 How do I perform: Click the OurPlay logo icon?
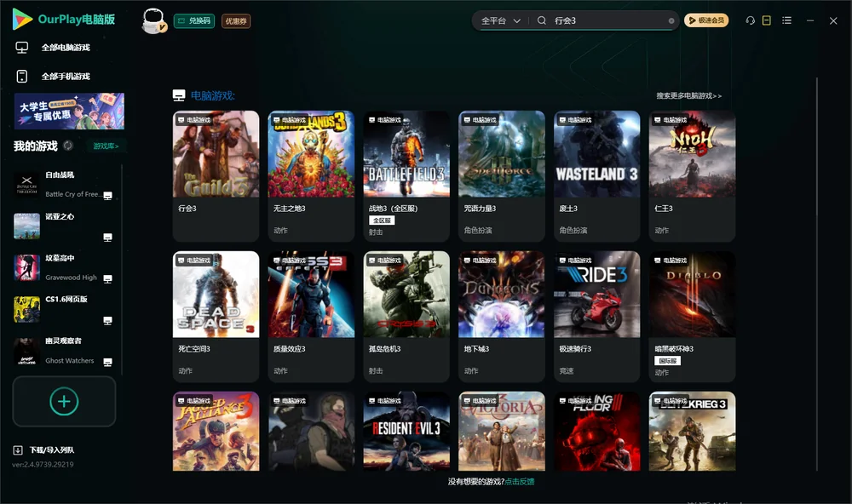(x=22, y=19)
